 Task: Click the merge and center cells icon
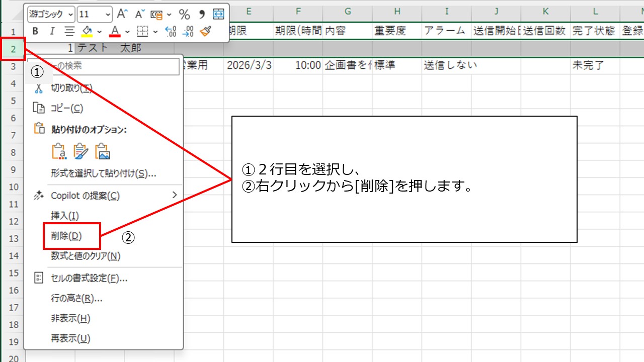[218, 14]
